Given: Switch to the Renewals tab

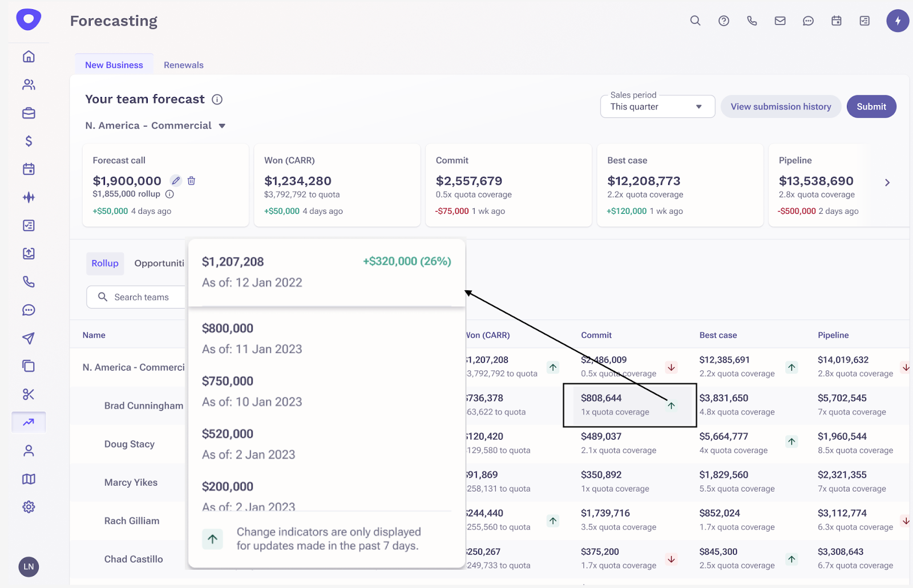Looking at the screenshot, I should point(183,64).
